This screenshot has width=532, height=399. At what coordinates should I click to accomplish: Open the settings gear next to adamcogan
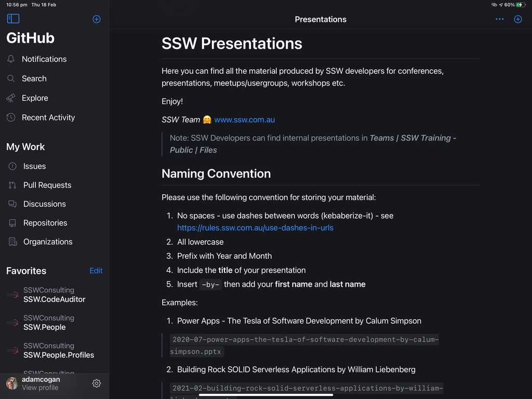coord(97,383)
